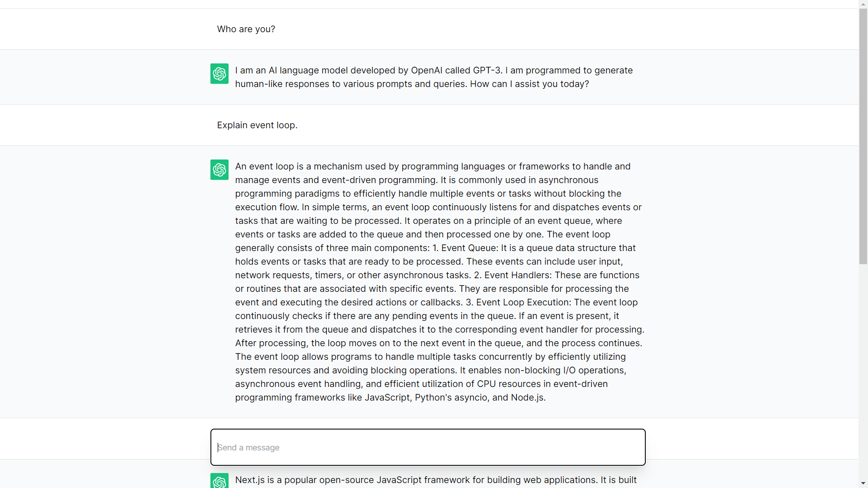Focus the "Send a message" input box
The height and width of the screenshot is (488, 868).
point(428,447)
